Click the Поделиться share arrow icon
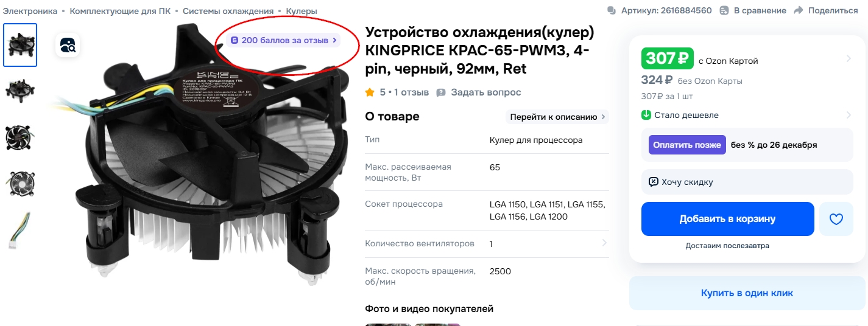 [x=799, y=10]
